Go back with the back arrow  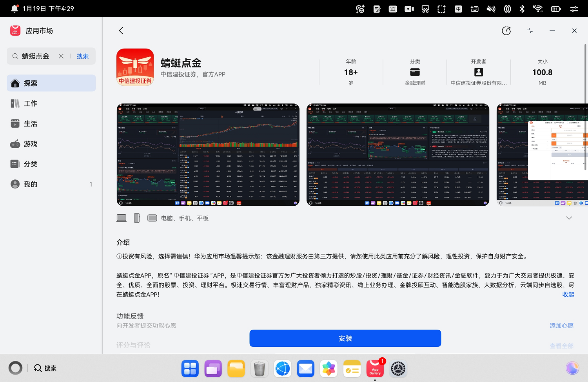click(121, 30)
